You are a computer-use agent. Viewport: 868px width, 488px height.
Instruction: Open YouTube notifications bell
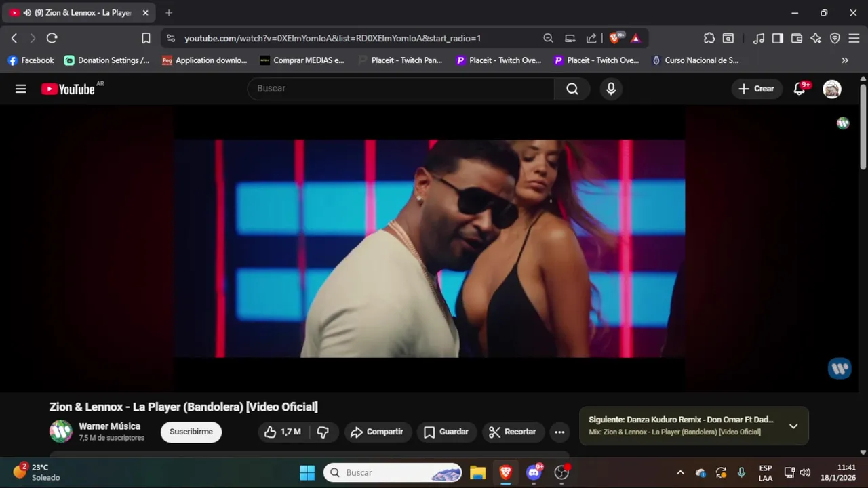click(x=800, y=89)
